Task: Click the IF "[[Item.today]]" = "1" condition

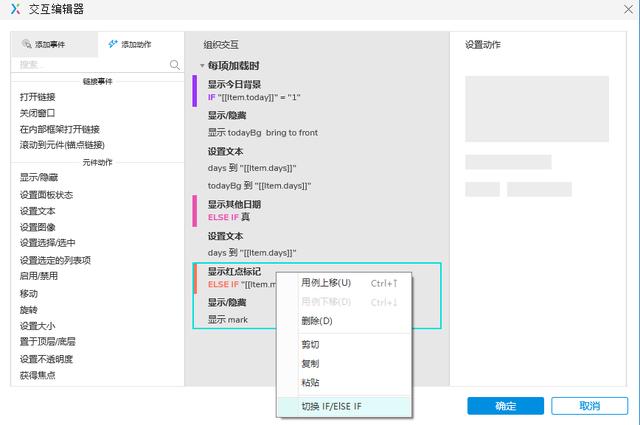Action: [254, 98]
